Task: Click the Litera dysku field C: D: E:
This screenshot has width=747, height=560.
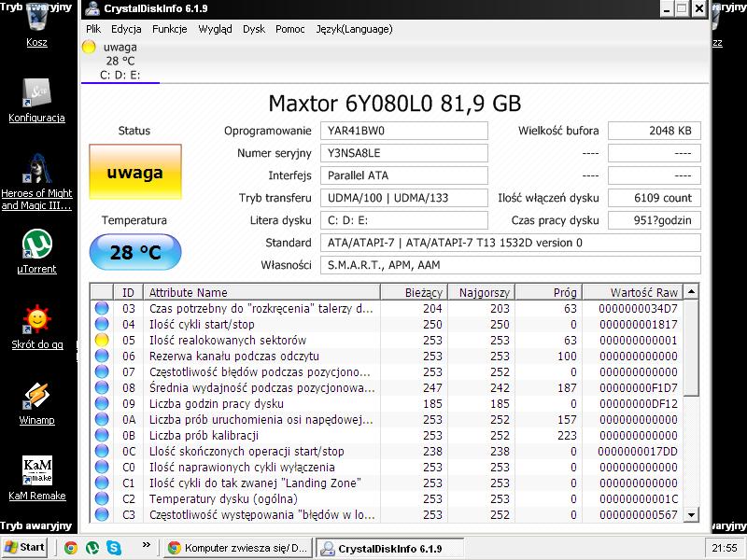Action: coord(404,220)
